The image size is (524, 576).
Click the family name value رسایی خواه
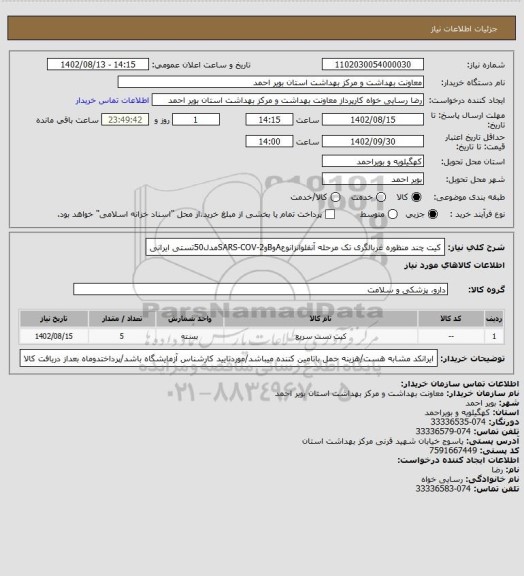(x=442, y=479)
